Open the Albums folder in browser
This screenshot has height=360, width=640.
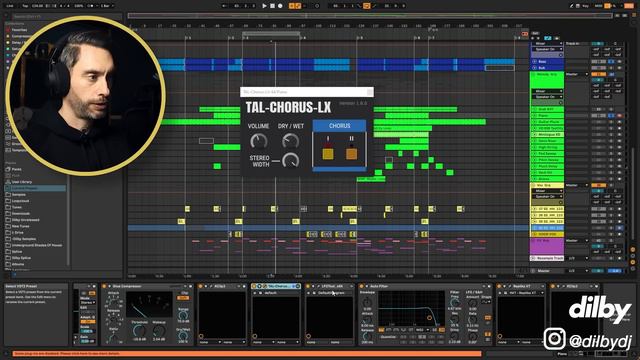(18, 264)
